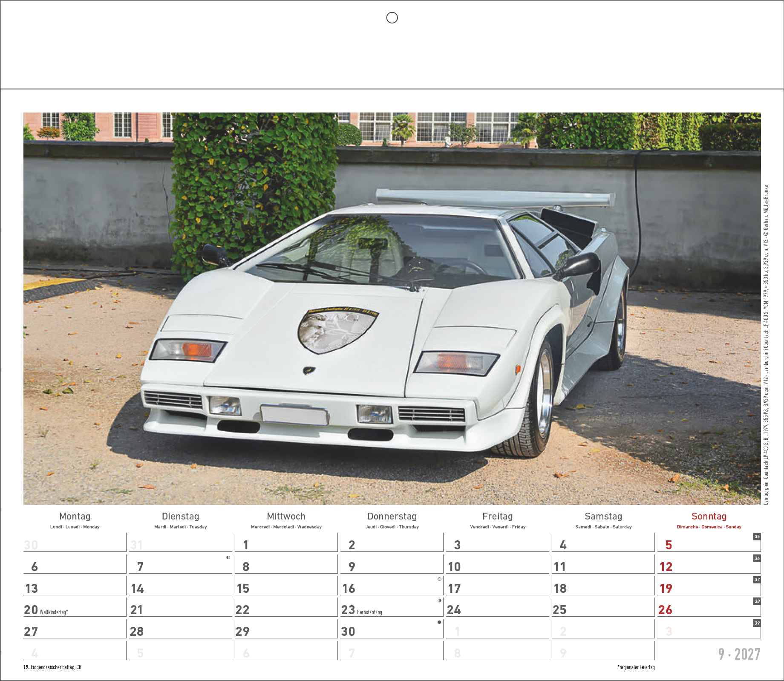
Task: Click the new moon dot on day 30
Action: tap(440, 622)
